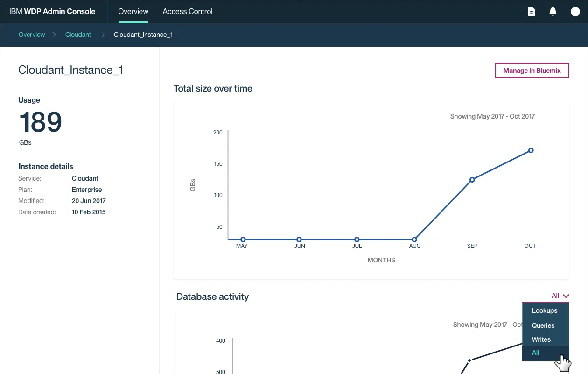Screen dimensions: 588x374
Task: Click the Database activity heading
Action: tap(212, 296)
